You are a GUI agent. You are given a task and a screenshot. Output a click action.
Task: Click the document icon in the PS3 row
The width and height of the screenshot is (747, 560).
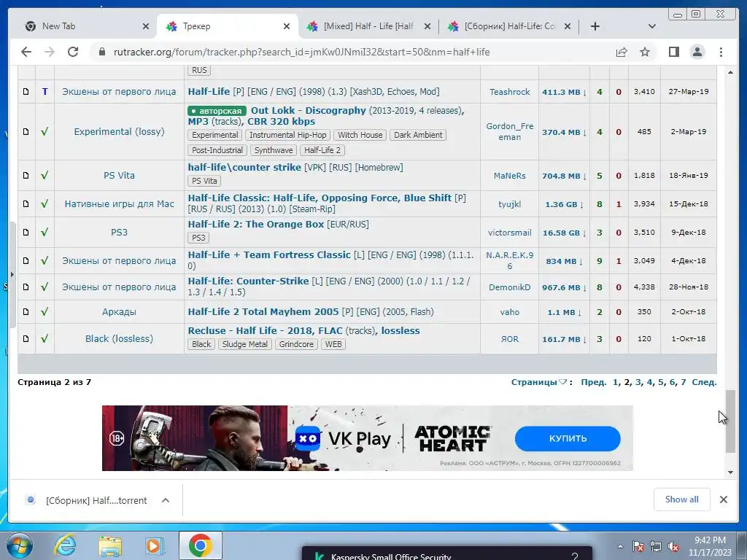(26, 233)
